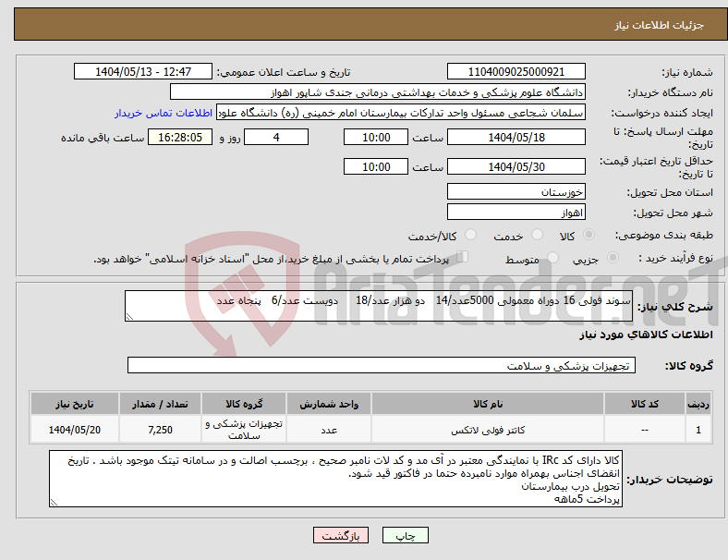Choose the متوسط purchase type radio
Image resolution: width=728 pixels, height=560 pixels.
(552, 258)
